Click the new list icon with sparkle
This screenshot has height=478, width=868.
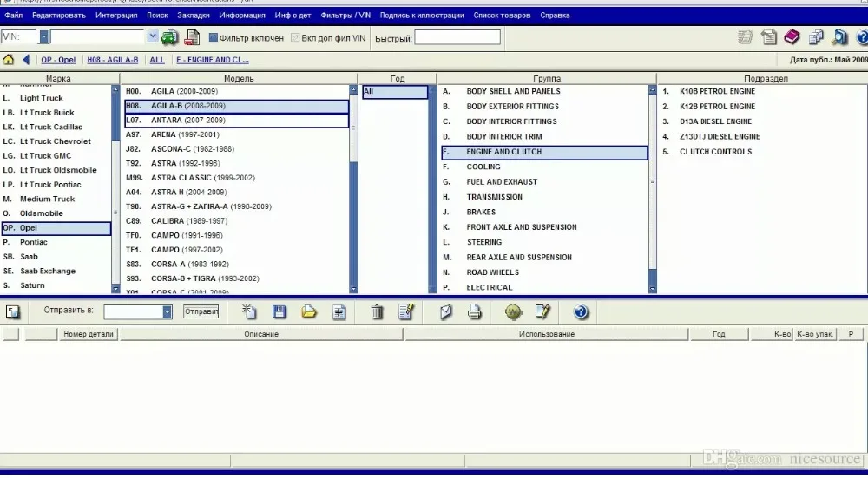(249, 312)
